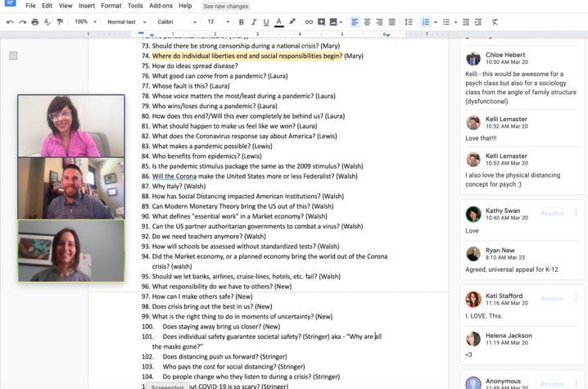This screenshot has width=588, height=389.
Task: Open the Normal text style dropdown
Action: pyautogui.click(x=126, y=22)
